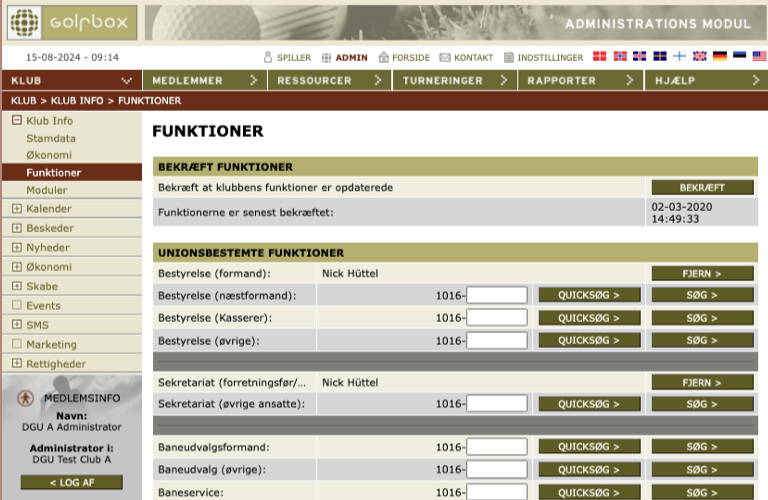Switch language with the Norwegian flag

[620, 56]
